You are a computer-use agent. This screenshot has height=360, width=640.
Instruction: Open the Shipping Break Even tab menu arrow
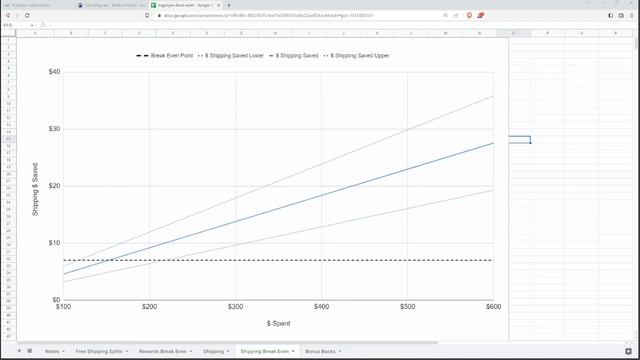point(293,351)
